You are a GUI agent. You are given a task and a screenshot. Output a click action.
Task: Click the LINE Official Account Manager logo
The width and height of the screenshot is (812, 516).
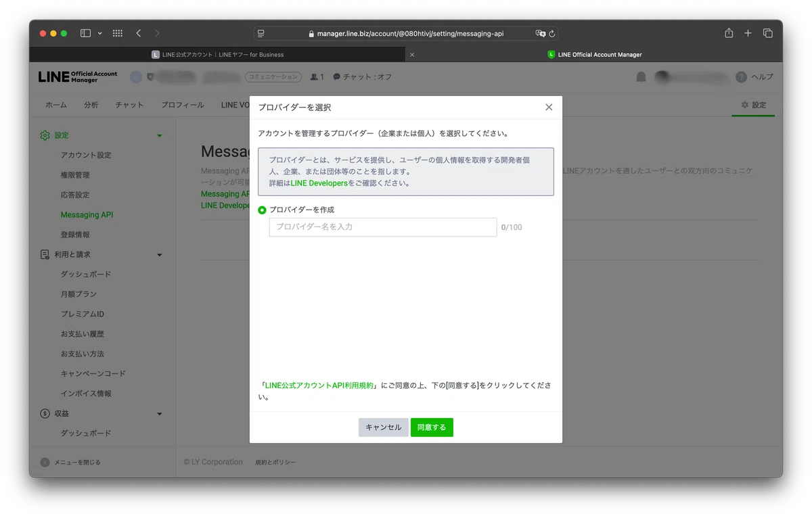point(78,77)
